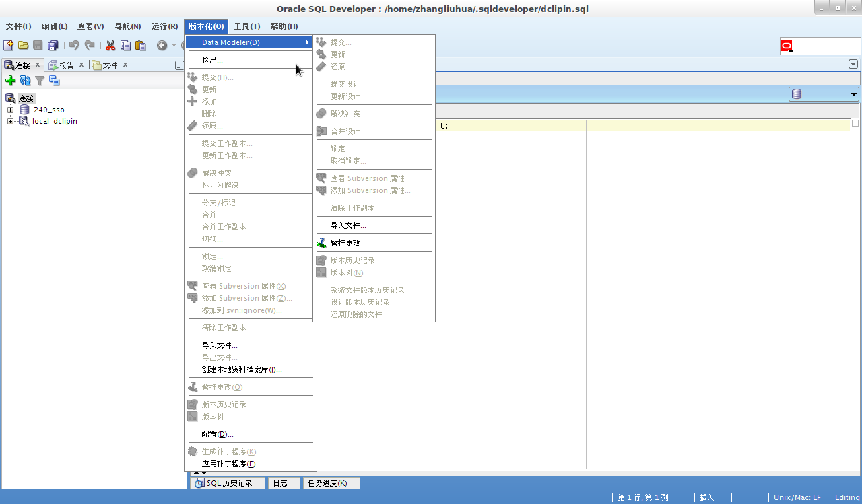Click the single Save disk icon
Viewport: 862px width, 504px height.
[x=38, y=46]
